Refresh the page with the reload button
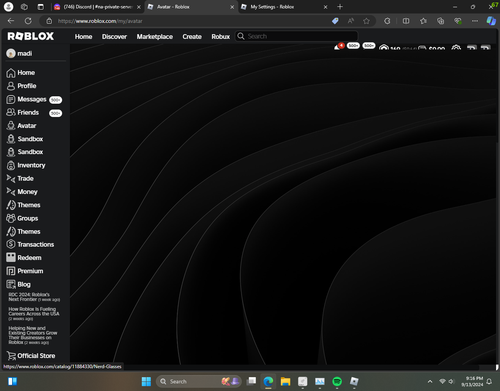This screenshot has height=391, width=500. pos(28,21)
